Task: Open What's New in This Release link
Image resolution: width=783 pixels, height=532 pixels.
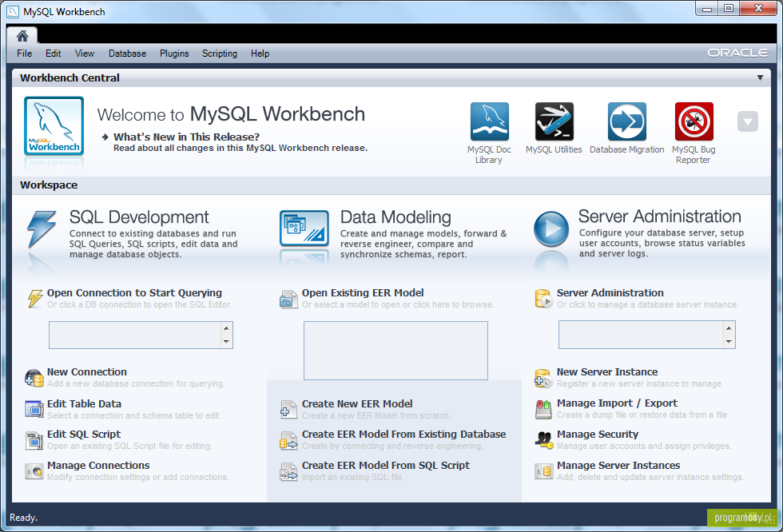Action: point(186,137)
